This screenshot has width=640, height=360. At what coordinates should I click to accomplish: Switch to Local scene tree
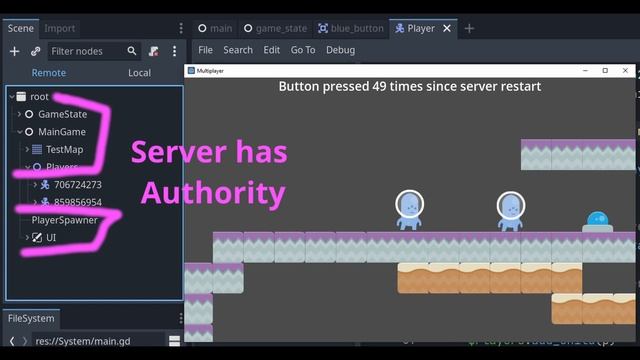tap(140, 73)
